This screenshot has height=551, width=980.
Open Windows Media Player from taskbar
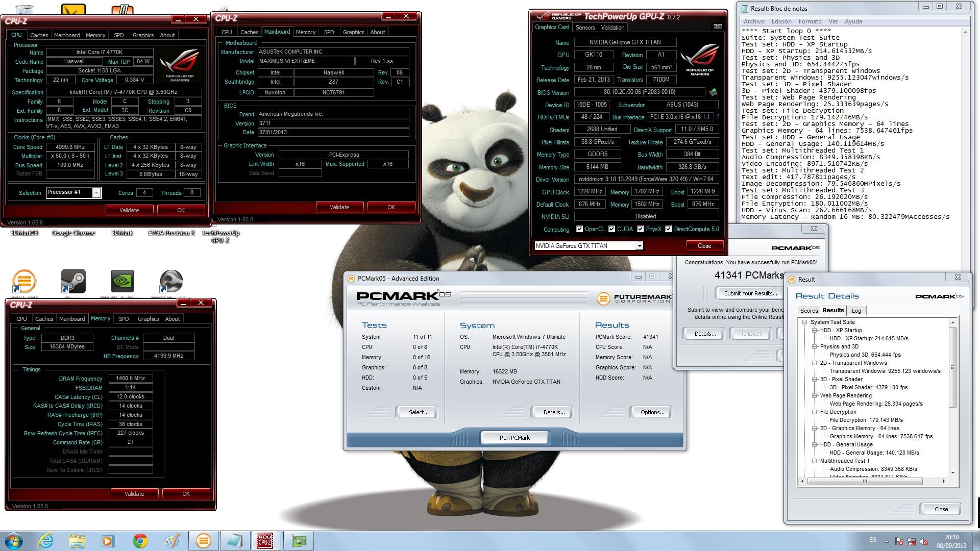click(x=109, y=541)
